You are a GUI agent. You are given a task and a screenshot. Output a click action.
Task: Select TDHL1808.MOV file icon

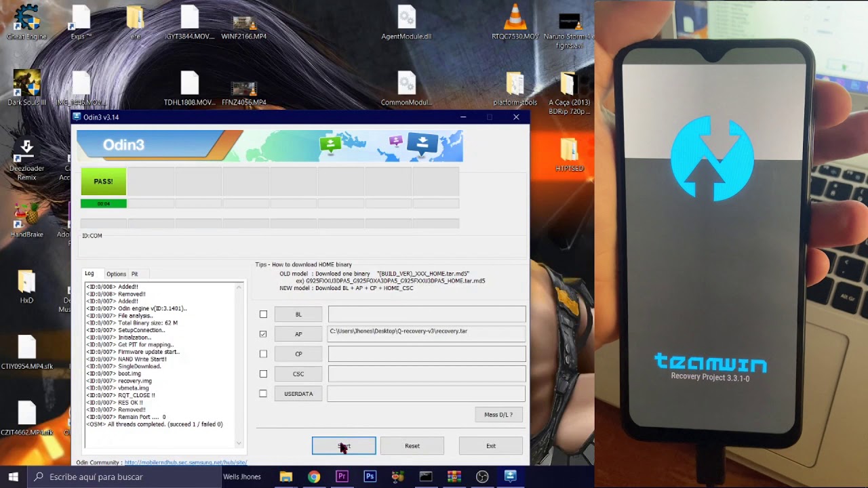tap(189, 88)
